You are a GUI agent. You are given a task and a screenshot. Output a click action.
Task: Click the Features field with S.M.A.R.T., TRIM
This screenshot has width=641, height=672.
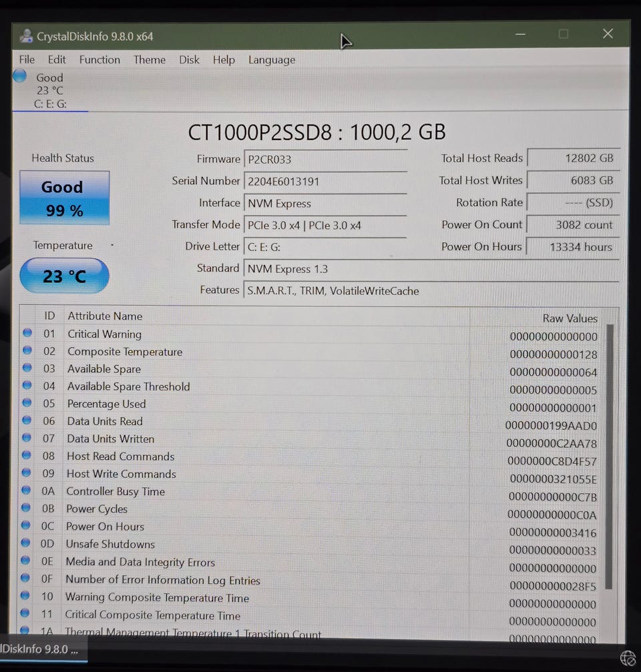coord(431,290)
